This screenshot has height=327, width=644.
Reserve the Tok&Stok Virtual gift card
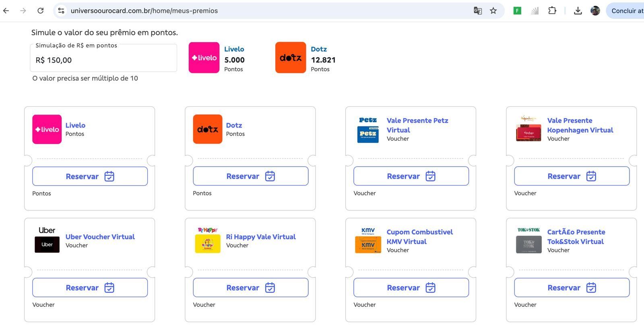(x=572, y=288)
